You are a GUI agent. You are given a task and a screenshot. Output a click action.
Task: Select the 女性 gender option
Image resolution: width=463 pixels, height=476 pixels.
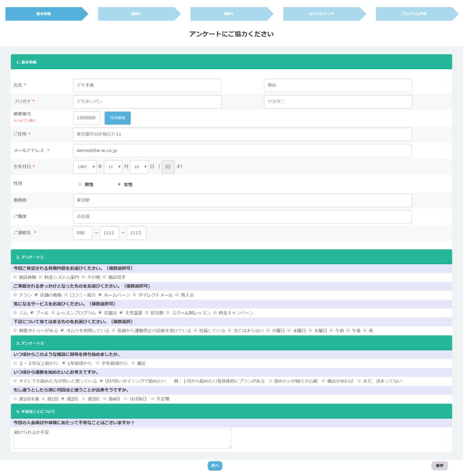(119, 185)
